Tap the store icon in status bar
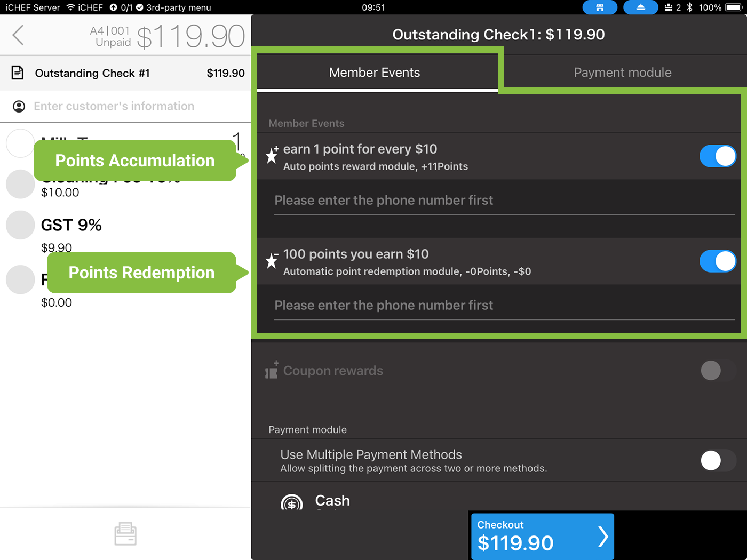Image resolution: width=747 pixels, height=560 pixels. 599,7
